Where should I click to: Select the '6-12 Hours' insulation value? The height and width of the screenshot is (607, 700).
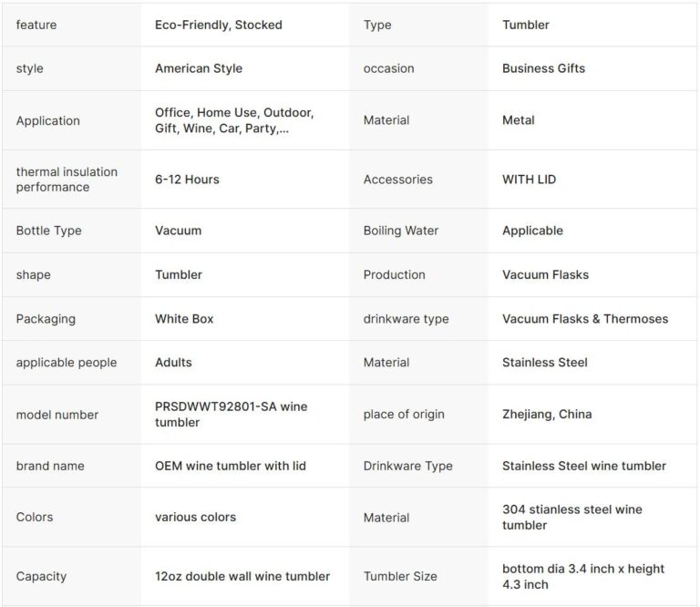(x=187, y=180)
